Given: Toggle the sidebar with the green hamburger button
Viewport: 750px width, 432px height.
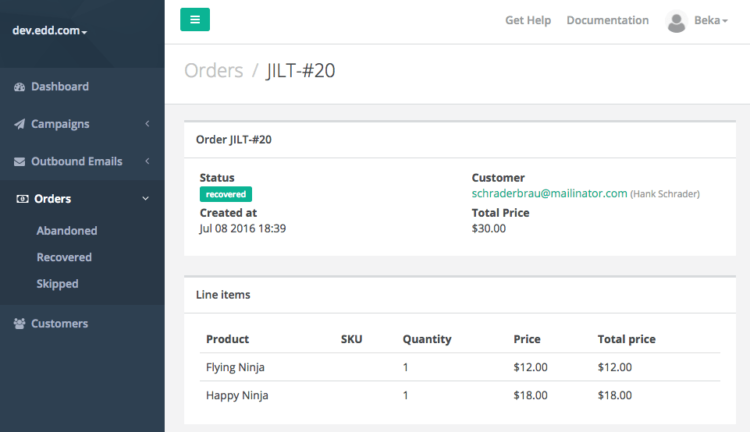Looking at the screenshot, I should click(x=195, y=20).
